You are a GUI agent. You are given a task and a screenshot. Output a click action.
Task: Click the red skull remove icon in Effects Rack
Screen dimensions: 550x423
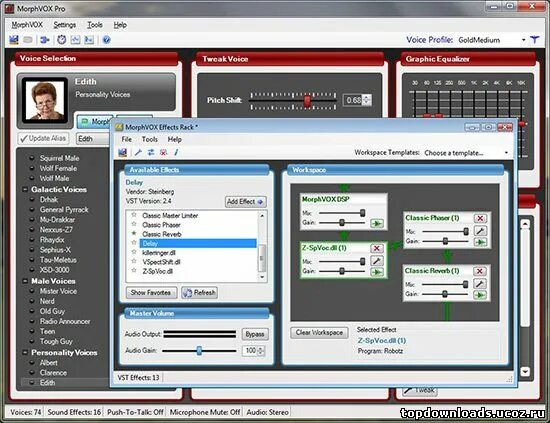point(163,152)
